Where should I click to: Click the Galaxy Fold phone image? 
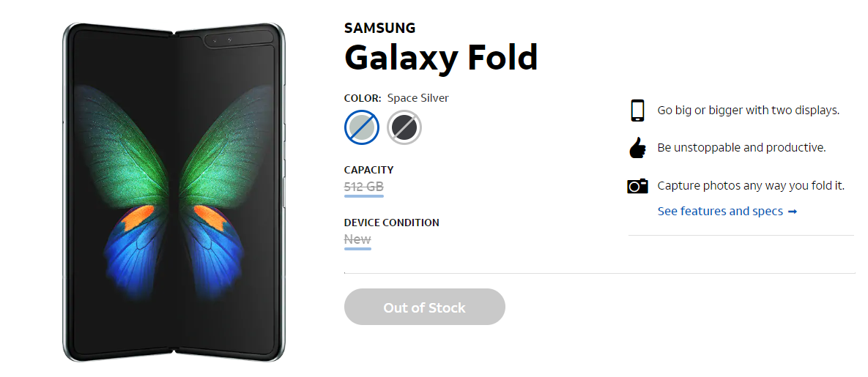[x=174, y=192]
